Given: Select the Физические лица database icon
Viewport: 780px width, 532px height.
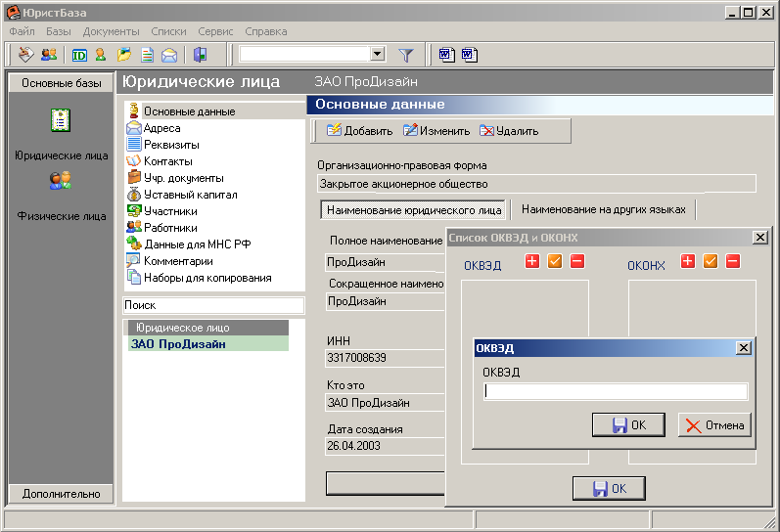Looking at the screenshot, I should click(61, 181).
